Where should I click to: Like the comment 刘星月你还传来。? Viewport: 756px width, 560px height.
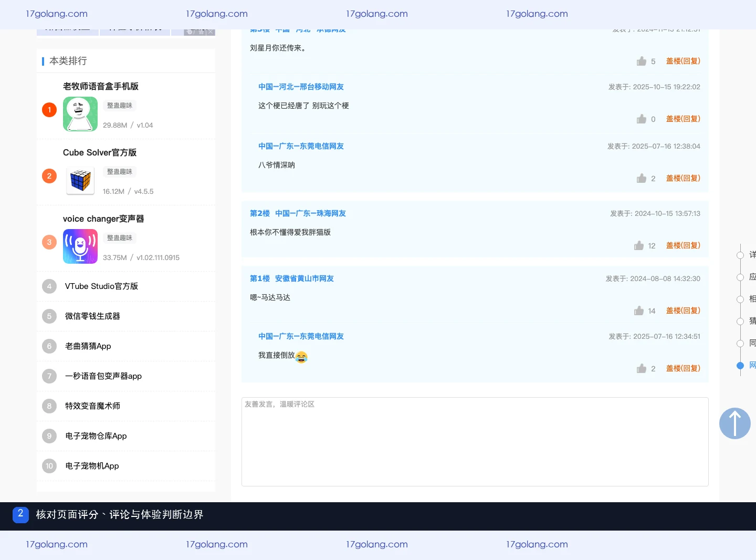point(642,61)
